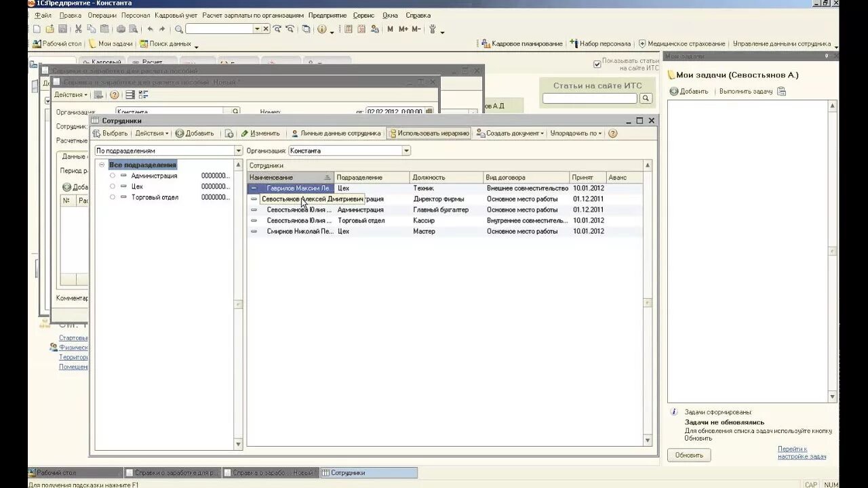Click the Print icon in main toolbar

tap(121, 29)
